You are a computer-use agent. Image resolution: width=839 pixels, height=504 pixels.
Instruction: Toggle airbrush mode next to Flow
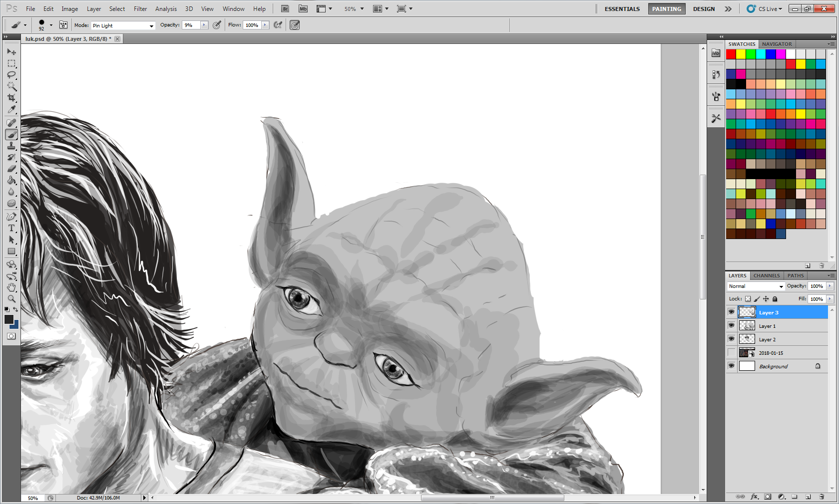pyautogui.click(x=278, y=25)
